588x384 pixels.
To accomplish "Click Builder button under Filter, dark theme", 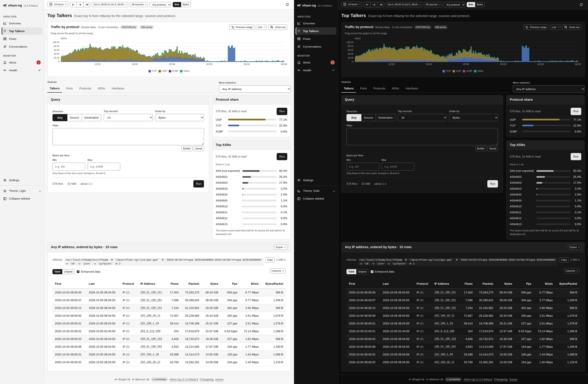I will pyautogui.click(x=481, y=149).
